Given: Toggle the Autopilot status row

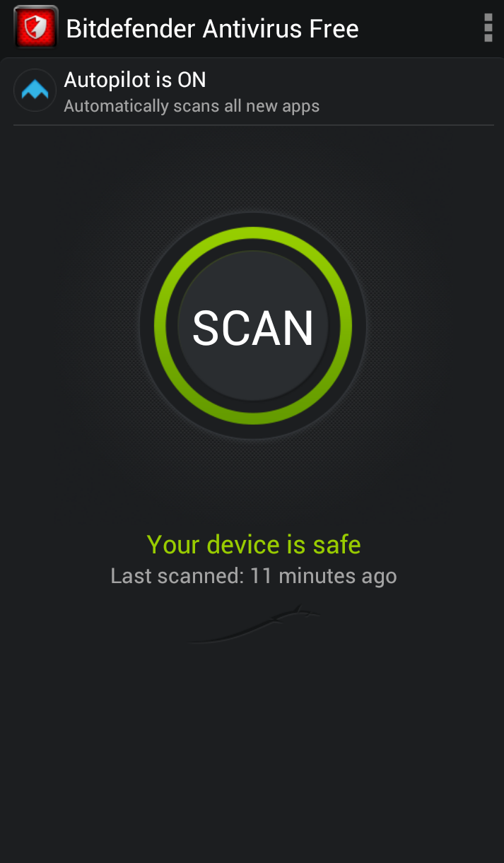Looking at the screenshot, I should pos(253,92).
